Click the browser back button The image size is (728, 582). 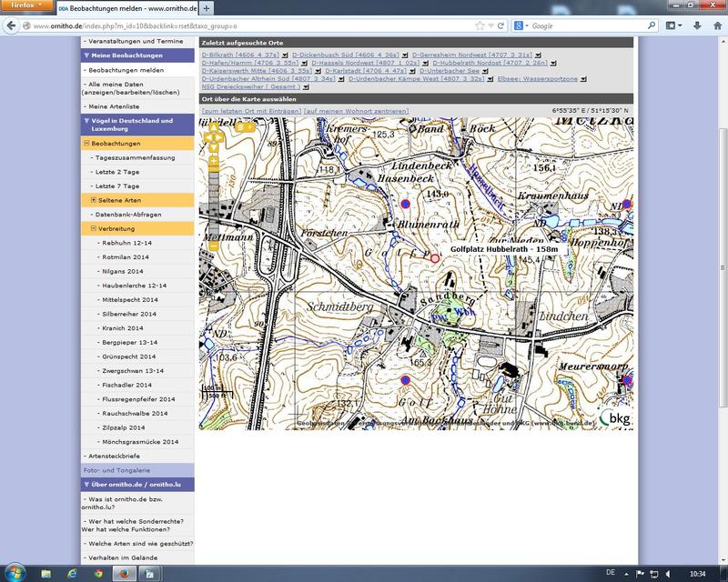click(11, 26)
